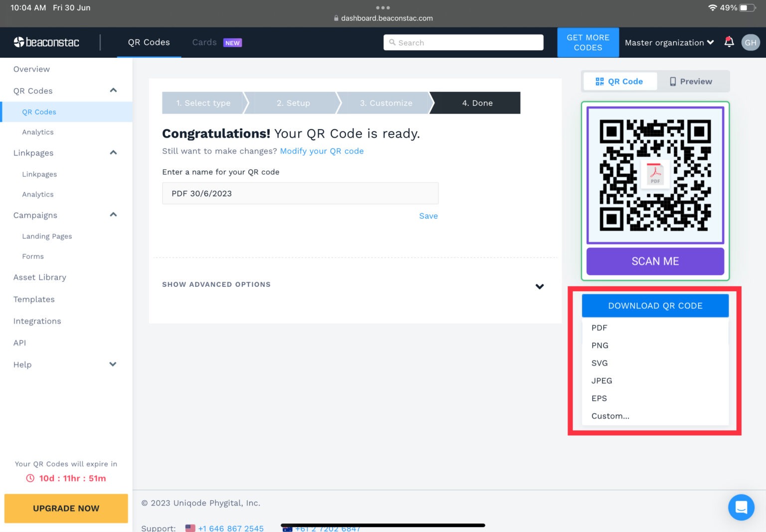Collapse the Campaigns sidebar section
The width and height of the screenshot is (766, 532).
click(x=113, y=215)
